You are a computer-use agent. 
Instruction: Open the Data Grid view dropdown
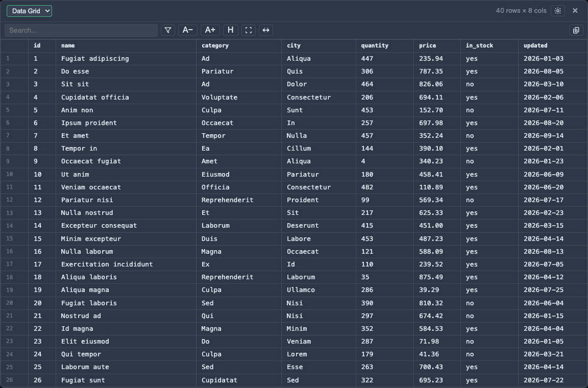click(29, 11)
